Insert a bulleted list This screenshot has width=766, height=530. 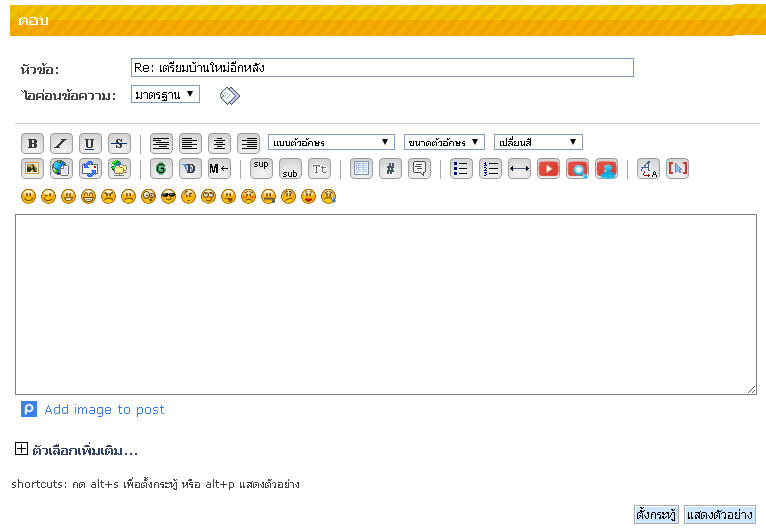pyautogui.click(x=461, y=169)
